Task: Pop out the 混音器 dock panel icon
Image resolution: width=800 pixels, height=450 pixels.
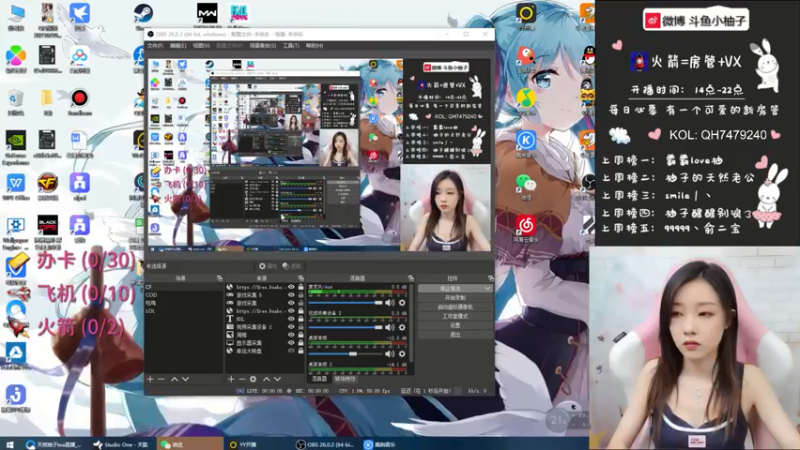Action: pyautogui.click(x=411, y=278)
